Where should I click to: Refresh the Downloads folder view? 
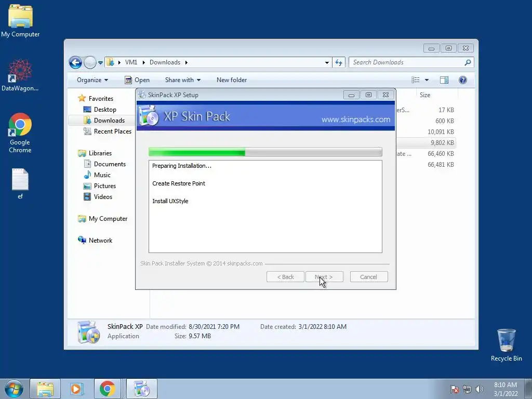pyautogui.click(x=339, y=62)
